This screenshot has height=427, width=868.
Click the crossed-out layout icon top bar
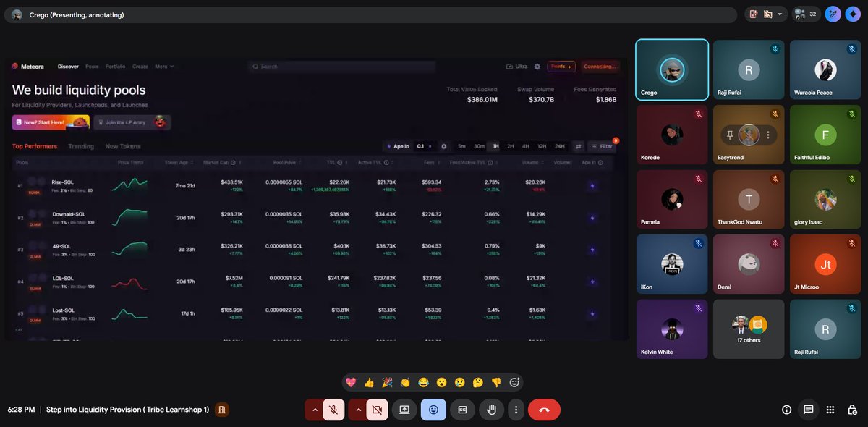767,14
